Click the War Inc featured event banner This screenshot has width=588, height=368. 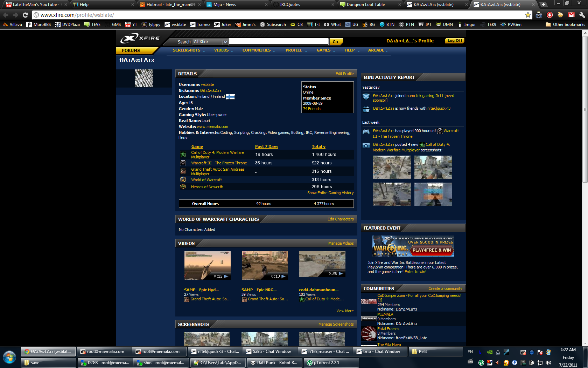click(x=413, y=246)
